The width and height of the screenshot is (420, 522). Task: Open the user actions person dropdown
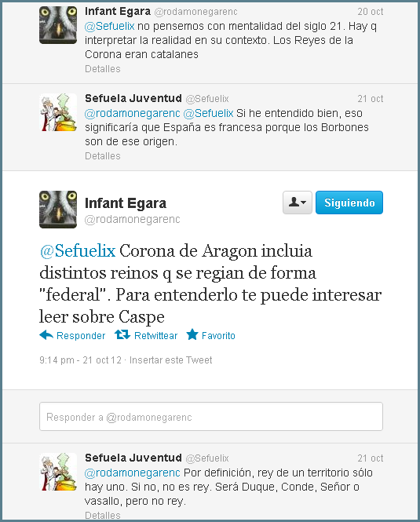pos(298,203)
